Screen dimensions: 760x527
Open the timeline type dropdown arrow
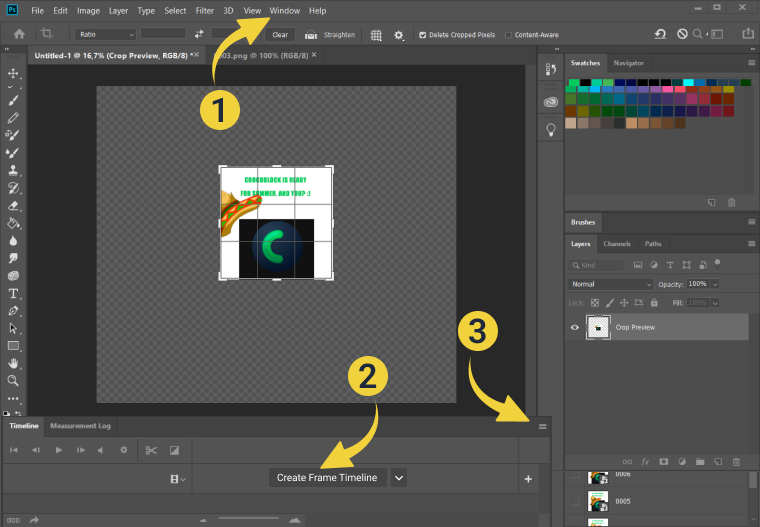(x=398, y=478)
